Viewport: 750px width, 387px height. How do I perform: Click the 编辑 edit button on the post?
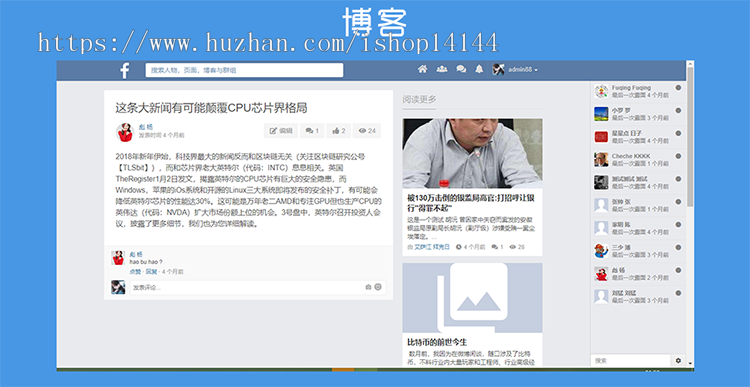pyautogui.click(x=281, y=131)
